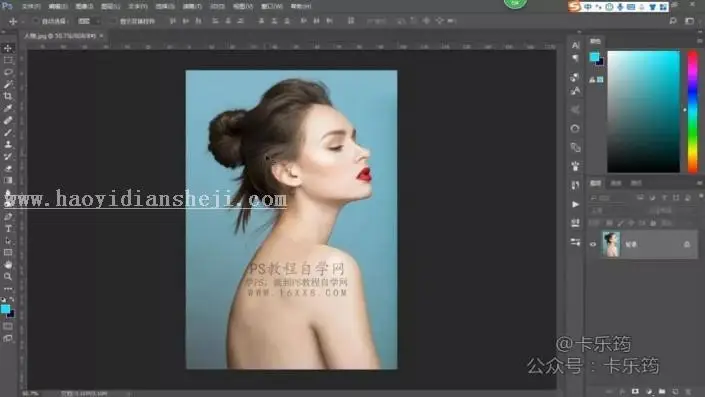Toggle lock image pixels brush icon
Viewport: 705px width, 397px height.
coord(621,223)
